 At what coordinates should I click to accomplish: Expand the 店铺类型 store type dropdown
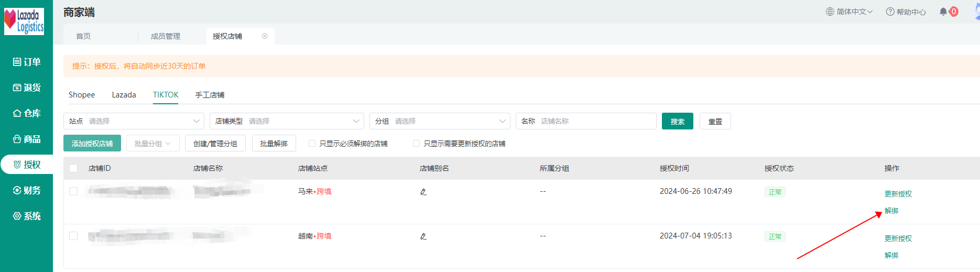pyautogui.click(x=287, y=121)
